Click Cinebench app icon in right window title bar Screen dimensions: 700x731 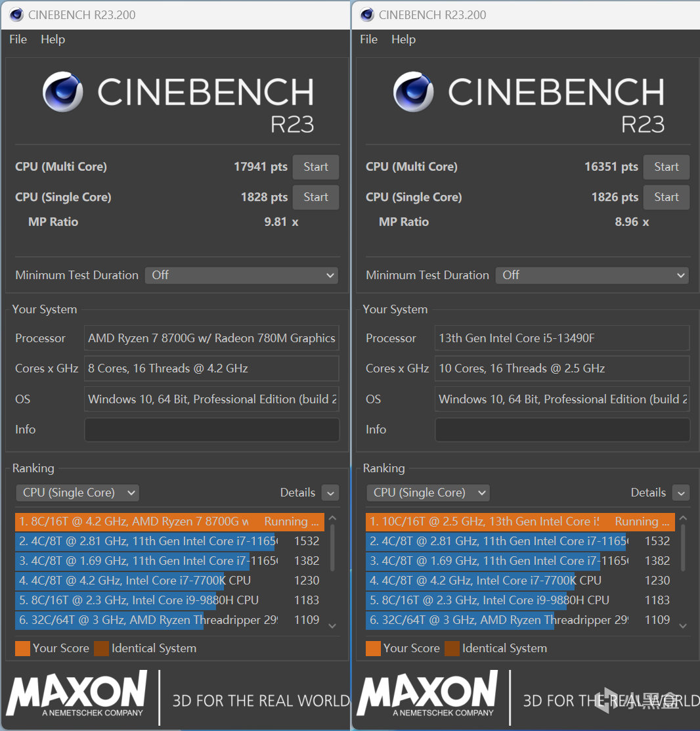click(367, 15)
